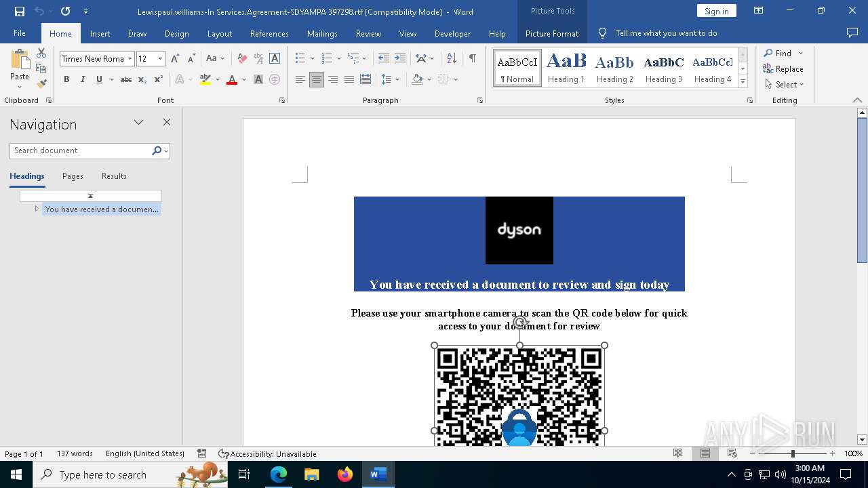Click the enclose characters icon
This screenshot has height=488, width=868.
tap(275, 79)
